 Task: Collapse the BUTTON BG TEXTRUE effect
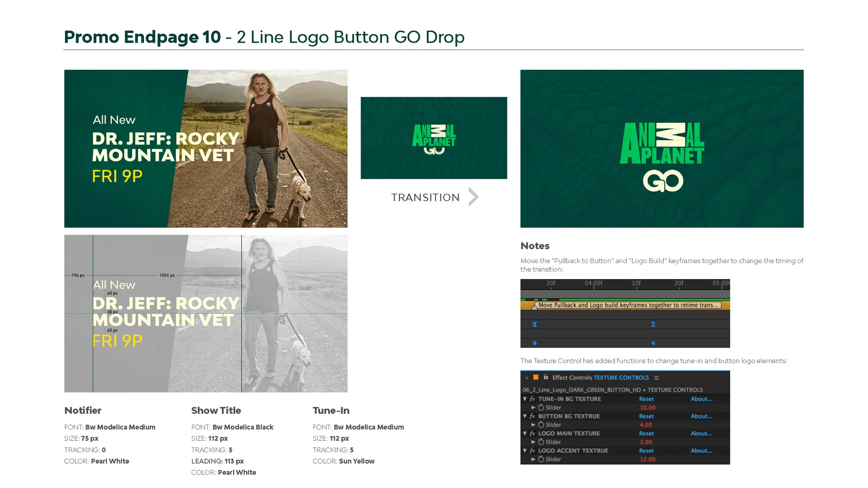(x=525, y=416)
